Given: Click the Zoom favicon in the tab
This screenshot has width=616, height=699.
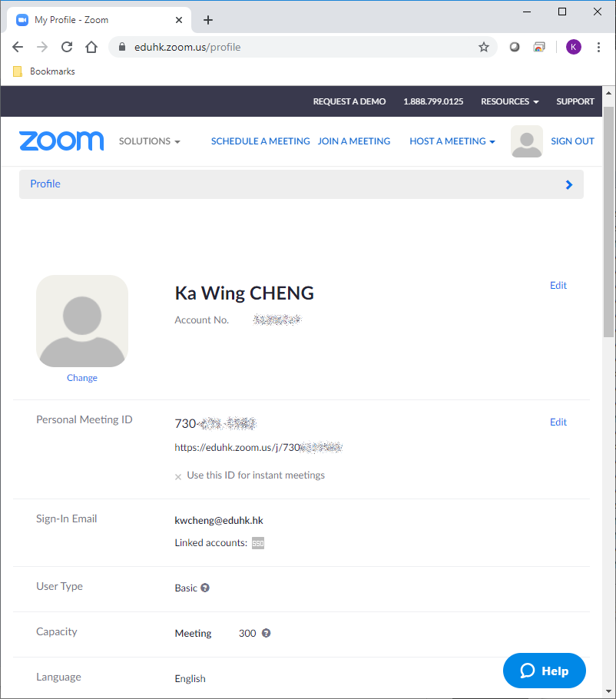Looking at the screenshot, I should point(22,20).
